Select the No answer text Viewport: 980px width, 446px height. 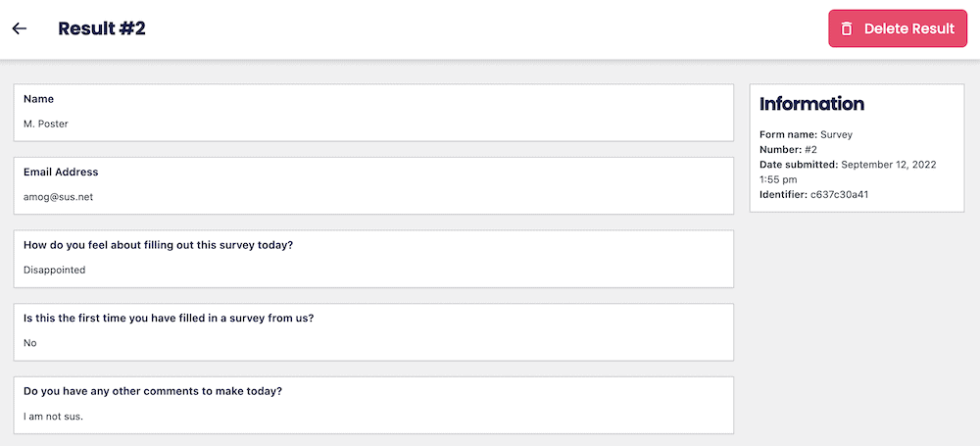(x=30, y=343)
